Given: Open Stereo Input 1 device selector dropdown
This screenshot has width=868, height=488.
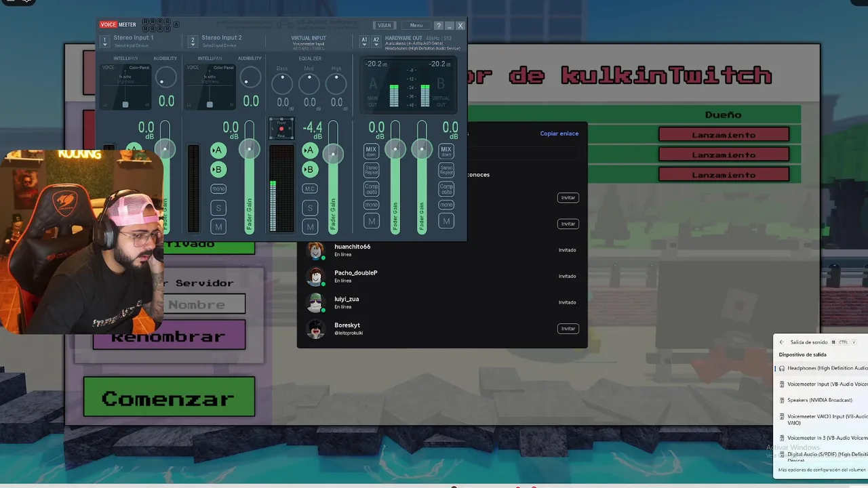Looking at the screenshot, I should (x=104, y=41).
